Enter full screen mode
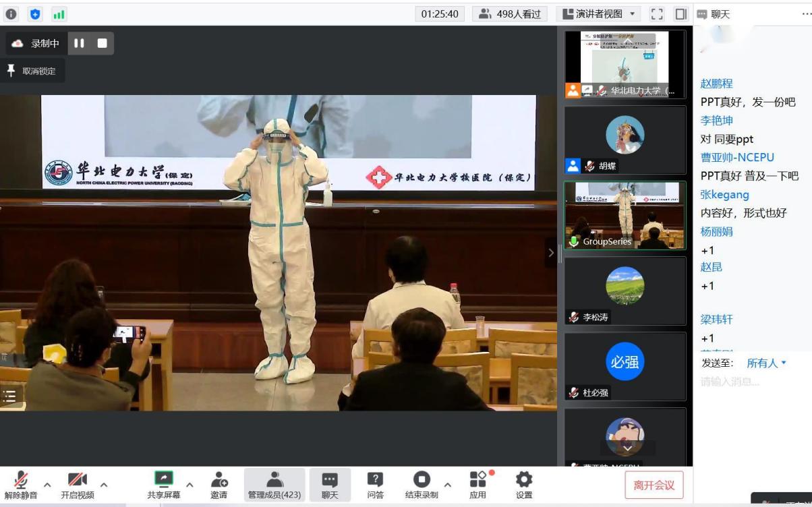The height and width of the screenshot is (507, 812). coord(657,14)
